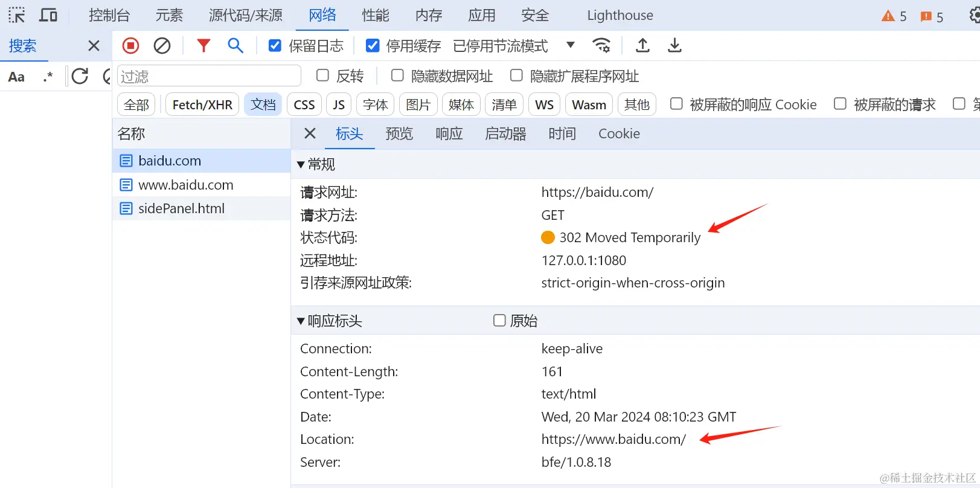The image size is (980, 488).
Task: Switch to the Cookie details tab
Action: (619, 133)
